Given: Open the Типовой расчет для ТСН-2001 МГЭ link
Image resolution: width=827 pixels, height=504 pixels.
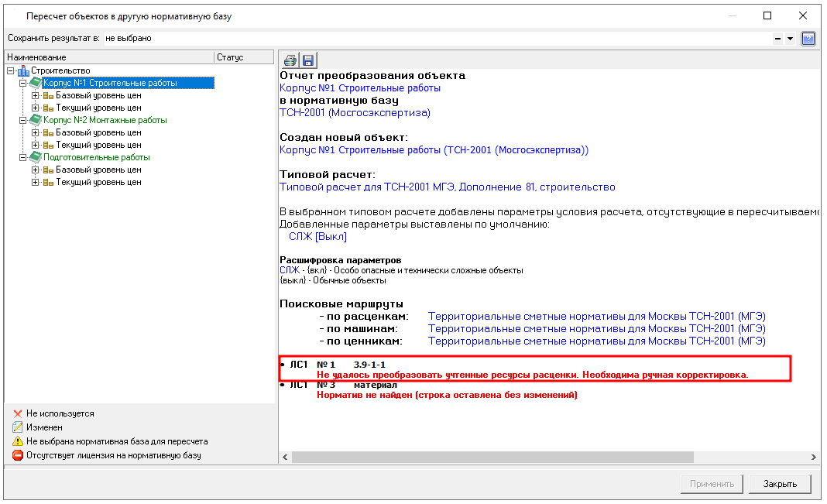Looking at the screenshot, I should 447,187.
